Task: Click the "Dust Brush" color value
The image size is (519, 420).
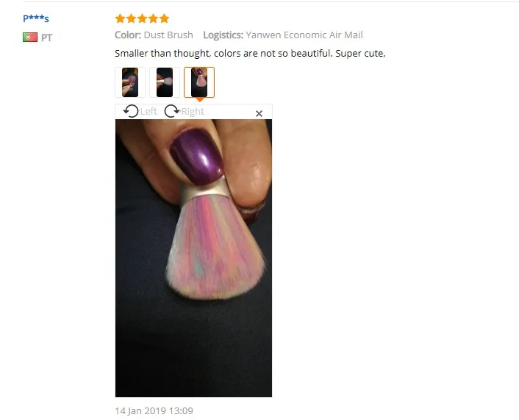Action: [x=168, y=35]
